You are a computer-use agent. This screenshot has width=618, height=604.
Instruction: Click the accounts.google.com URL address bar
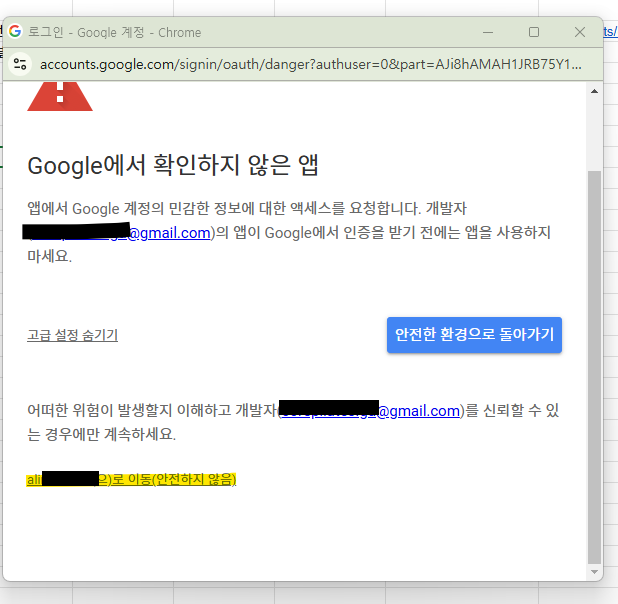tap(310, 64)
